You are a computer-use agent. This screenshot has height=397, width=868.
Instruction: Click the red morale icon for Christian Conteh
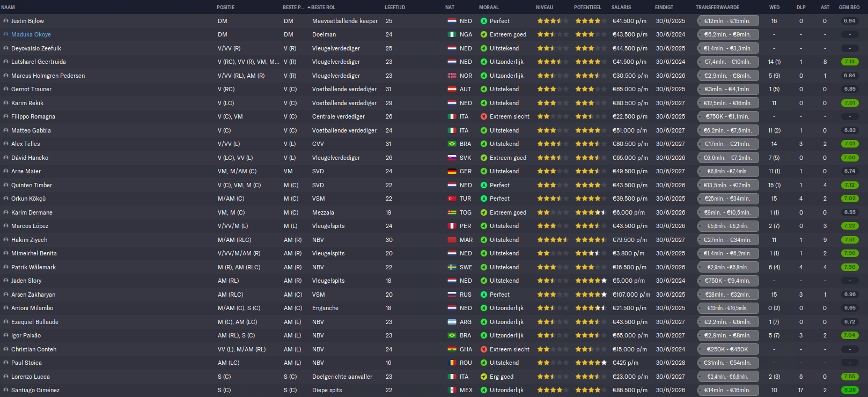point(484,349)
